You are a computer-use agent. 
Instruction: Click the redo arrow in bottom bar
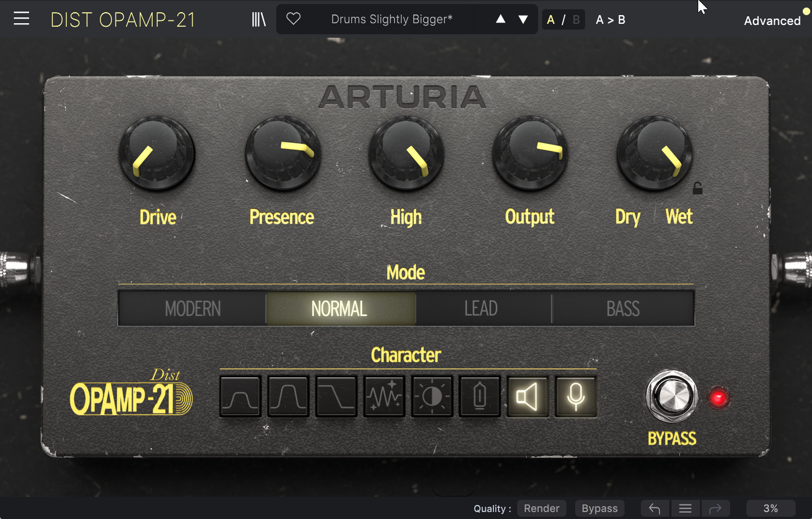point(715,509)
